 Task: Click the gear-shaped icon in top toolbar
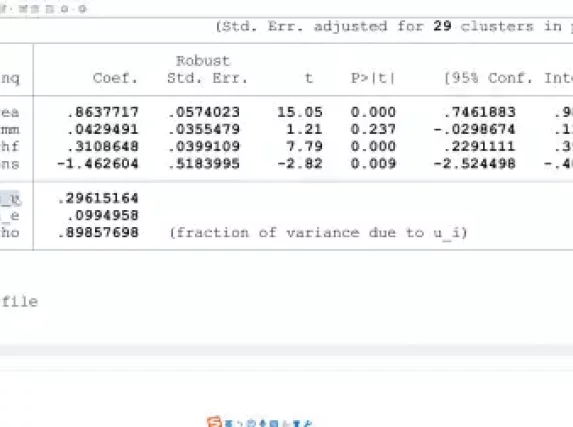tap(82, 9)
